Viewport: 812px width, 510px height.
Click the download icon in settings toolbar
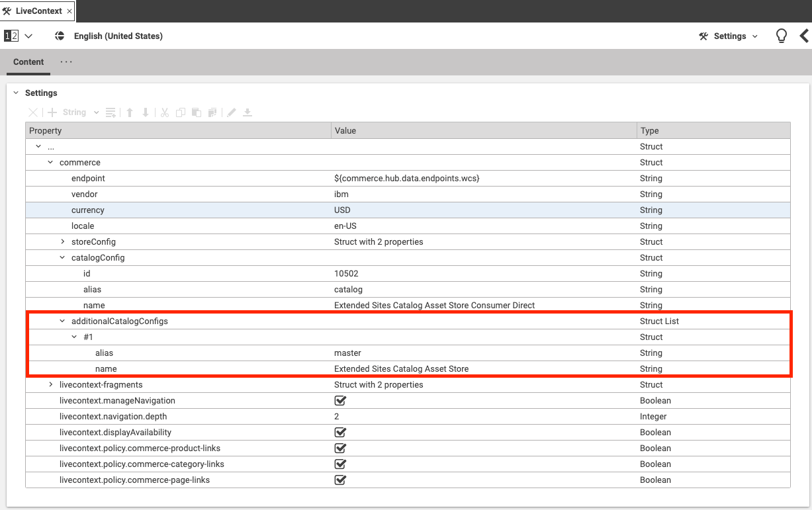[x=248, y=112]
